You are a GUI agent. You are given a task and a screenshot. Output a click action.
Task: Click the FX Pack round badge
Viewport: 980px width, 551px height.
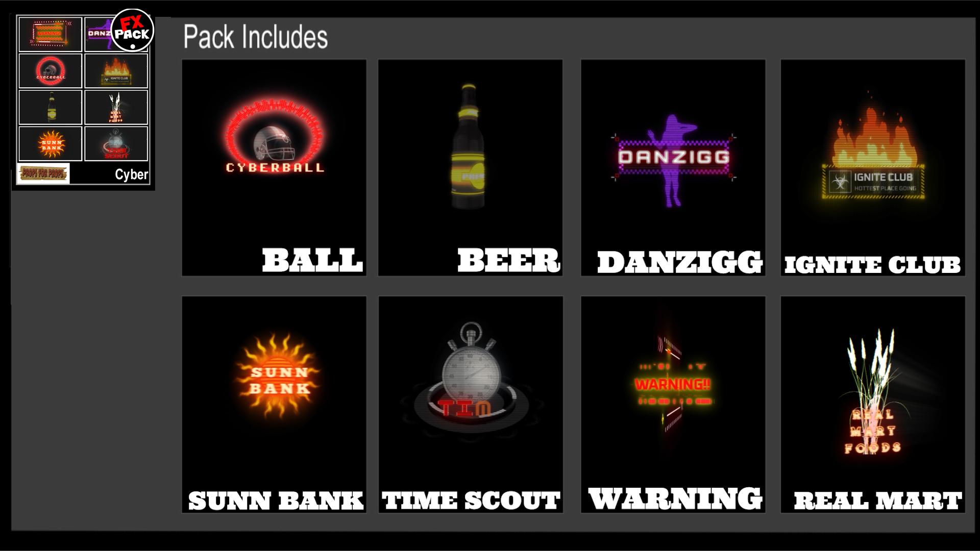[x=132, y=30]
